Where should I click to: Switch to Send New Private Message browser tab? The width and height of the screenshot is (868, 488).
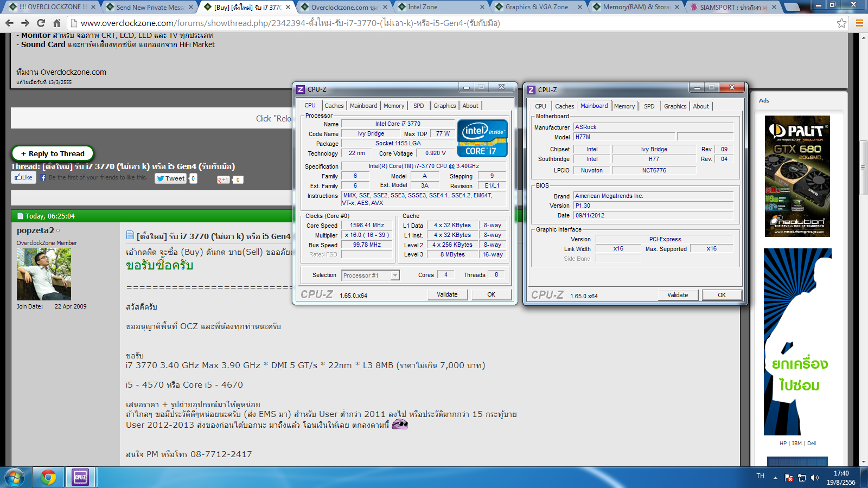[x=150, y=7]
